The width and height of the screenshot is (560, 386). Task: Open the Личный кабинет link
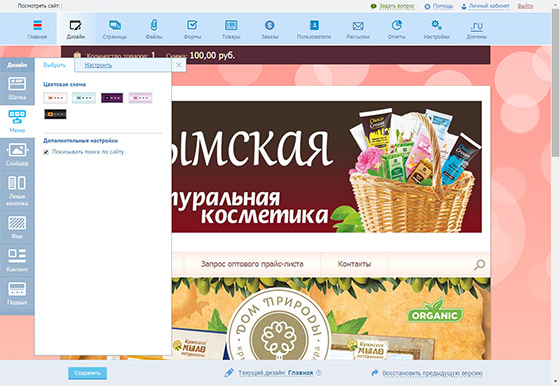tap(489, 6)
